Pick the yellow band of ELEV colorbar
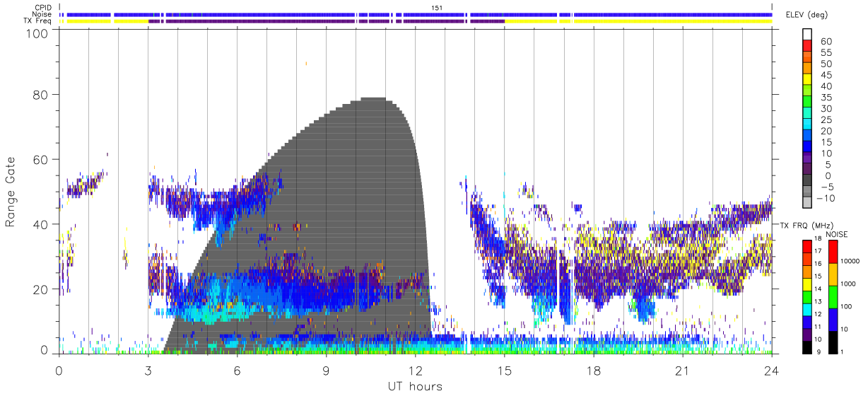The width and height of the screenshot is (868, 401). tap(807, 79)
